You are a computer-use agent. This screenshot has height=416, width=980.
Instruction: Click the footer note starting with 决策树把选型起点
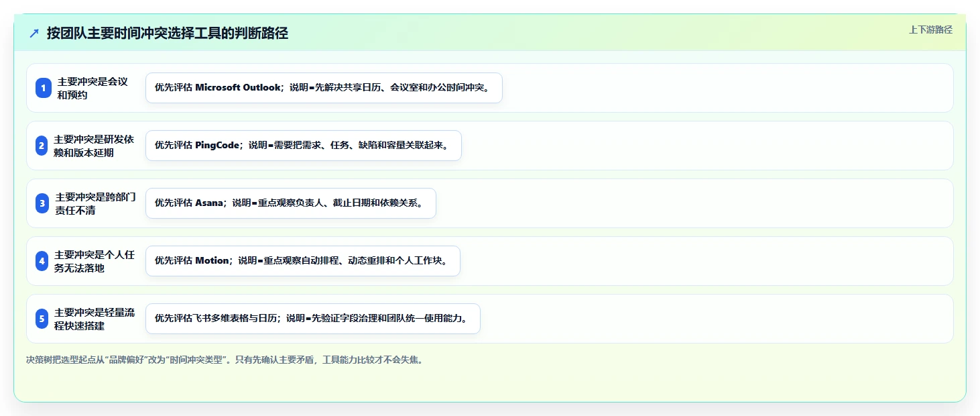click(x=225, y=360)
